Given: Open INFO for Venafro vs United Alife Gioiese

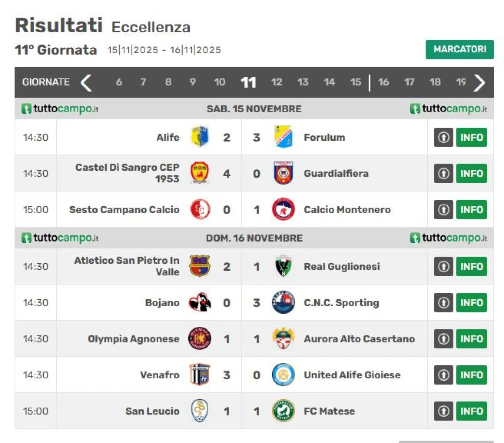Looking at the screenshot, I should point(471,375).
